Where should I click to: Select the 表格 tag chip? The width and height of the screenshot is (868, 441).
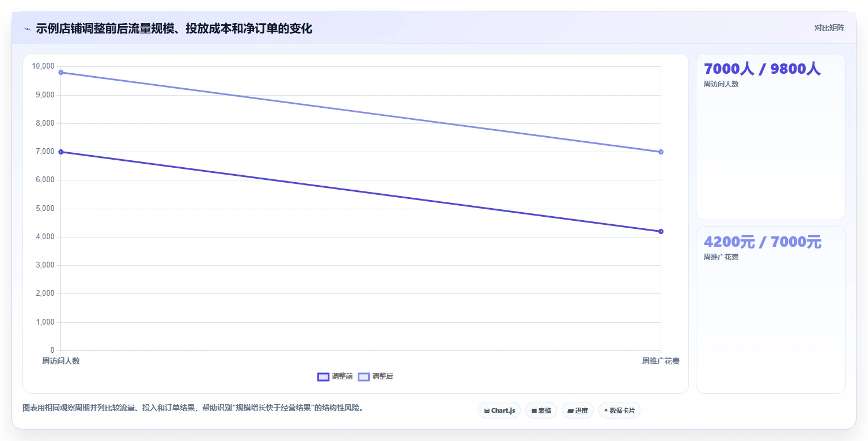tap(541, 410)
